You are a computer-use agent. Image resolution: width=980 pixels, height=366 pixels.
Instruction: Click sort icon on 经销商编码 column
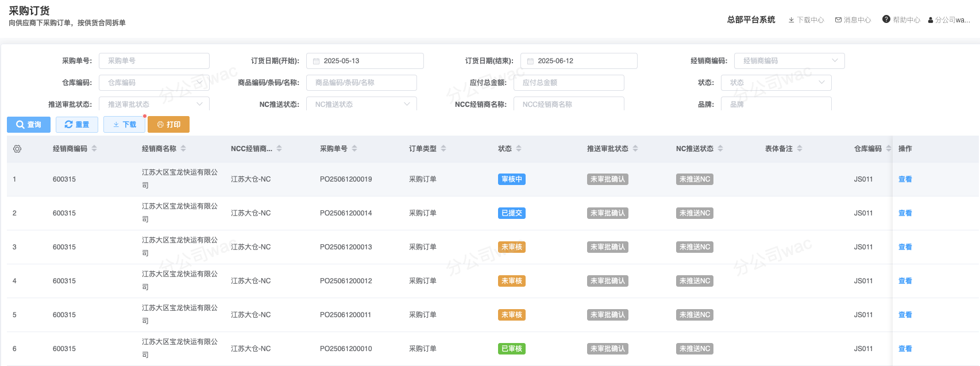click(94, 149)
